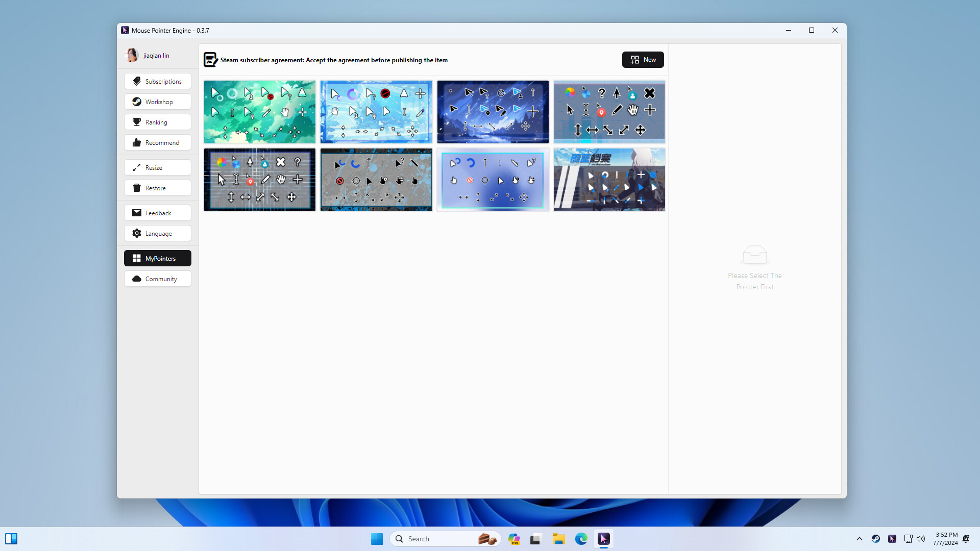Switch to the MyPointers tab
Image resolution: width=980 pixels, height=551 pixels.
[x=157, y=258]
